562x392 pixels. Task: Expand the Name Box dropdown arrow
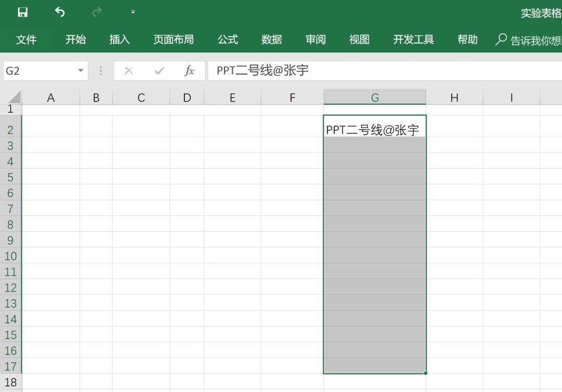81,71
